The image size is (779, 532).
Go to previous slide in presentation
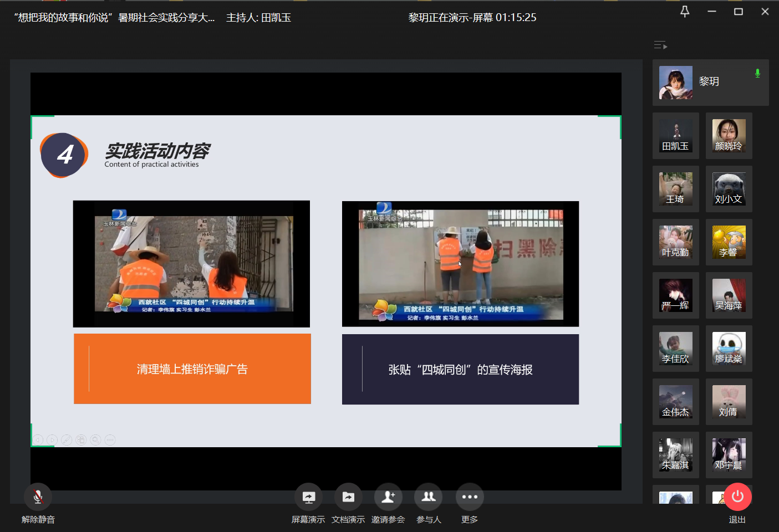[x=38, y=440]
